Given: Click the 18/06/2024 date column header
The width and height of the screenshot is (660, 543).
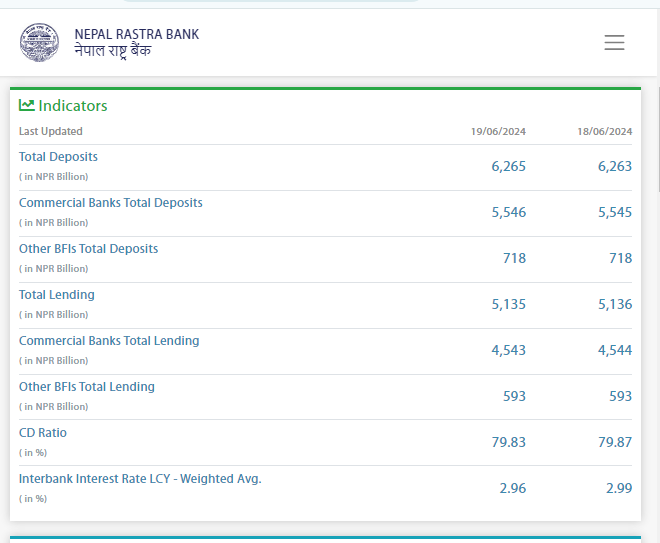Looking at the screenshot, I should [604, 131].
